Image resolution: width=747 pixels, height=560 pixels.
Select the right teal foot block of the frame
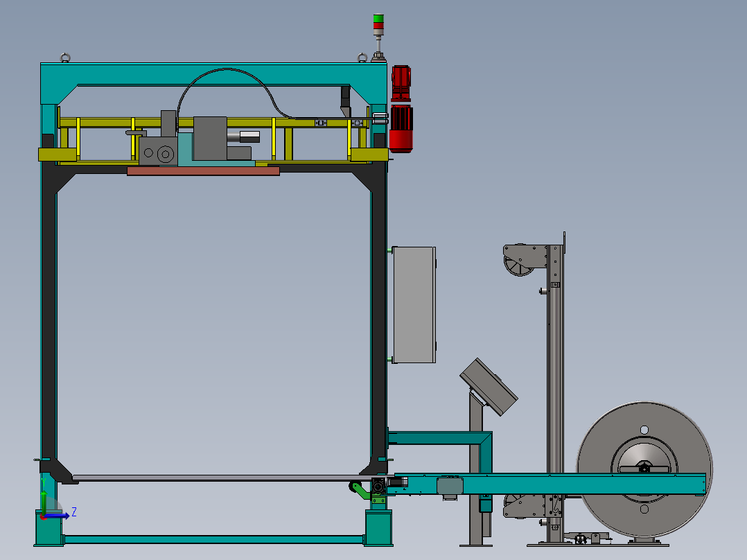pyautogui.click(x=379, y=527)
